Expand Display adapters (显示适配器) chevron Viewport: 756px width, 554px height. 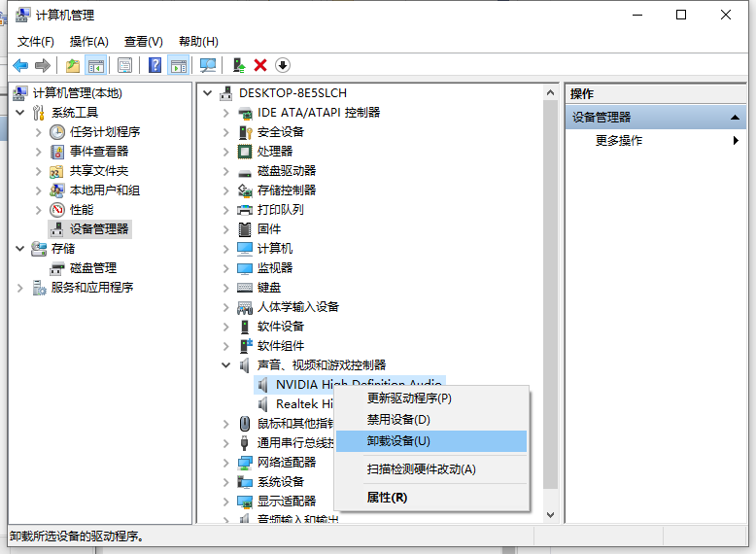pyautogui.click(x=225, y=502)
